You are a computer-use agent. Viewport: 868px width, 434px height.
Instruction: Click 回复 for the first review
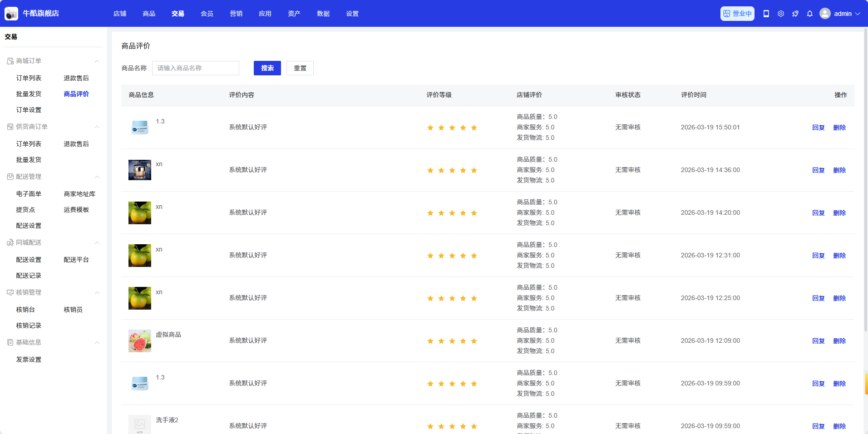tap(818, 128)
